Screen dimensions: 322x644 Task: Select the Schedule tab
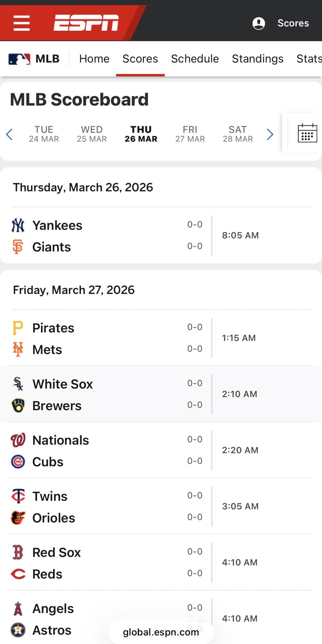pos(195,59)
